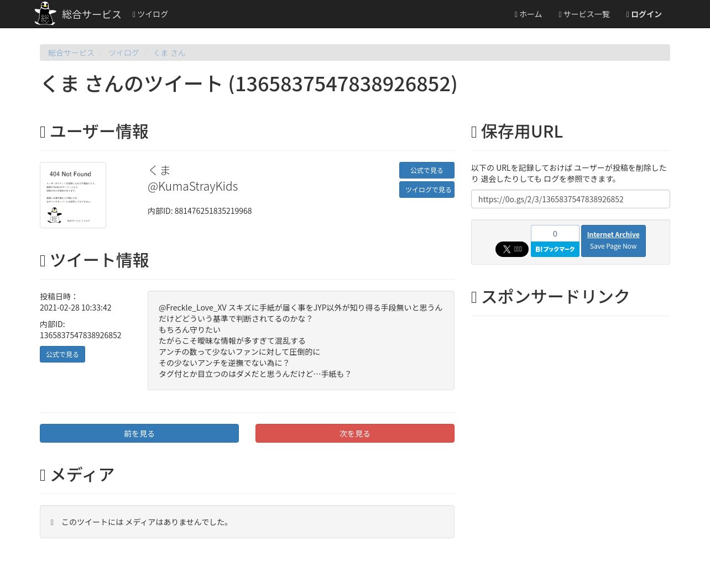Click the timestamp 2021-02-28 10:33:42
The image size is (710, 588).
(x=76, y=308)
